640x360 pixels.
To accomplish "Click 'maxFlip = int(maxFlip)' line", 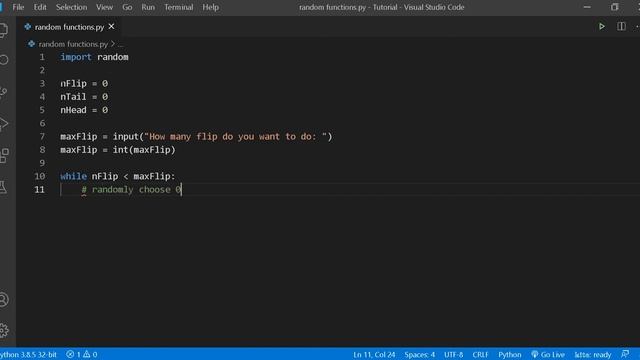I will pos(118,150).
